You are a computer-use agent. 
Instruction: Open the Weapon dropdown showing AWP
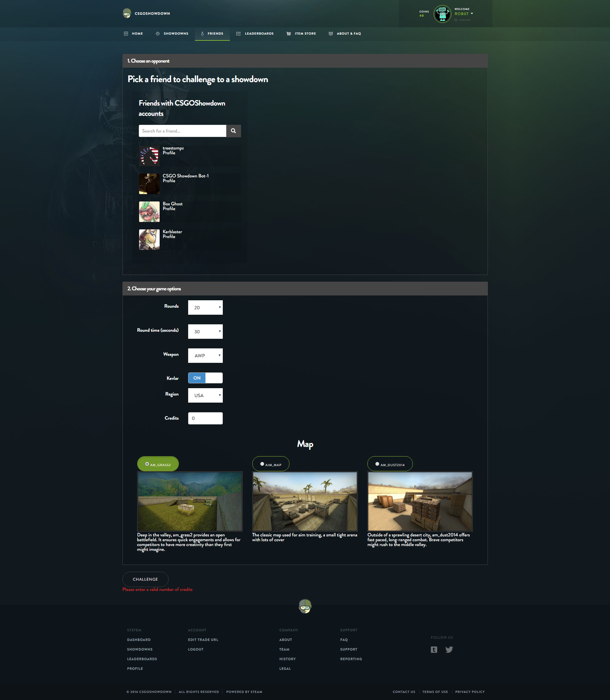pos(205,356)
